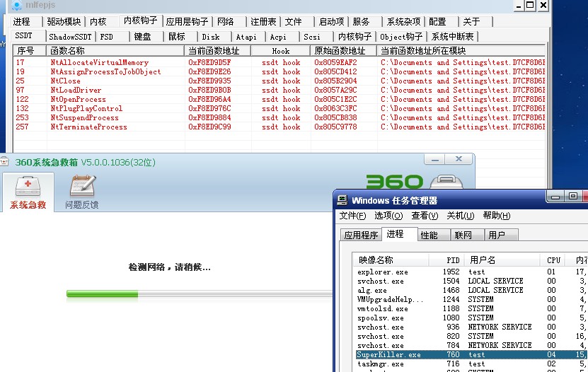The height and width of the screenshot is (372, 588).
Task: Click the 360系统急救箱 title bar icon
Action: 4,162
